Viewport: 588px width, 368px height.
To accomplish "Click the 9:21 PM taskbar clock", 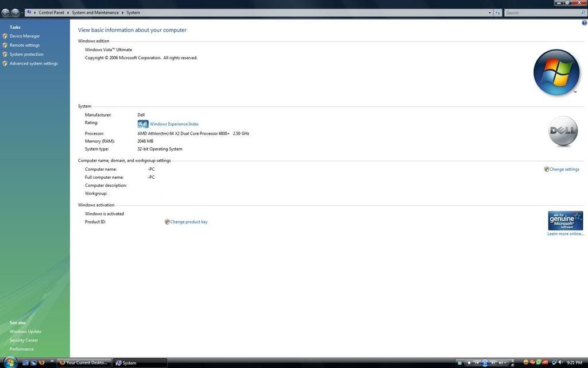I will pyautogui.click(x=574, y=362).
